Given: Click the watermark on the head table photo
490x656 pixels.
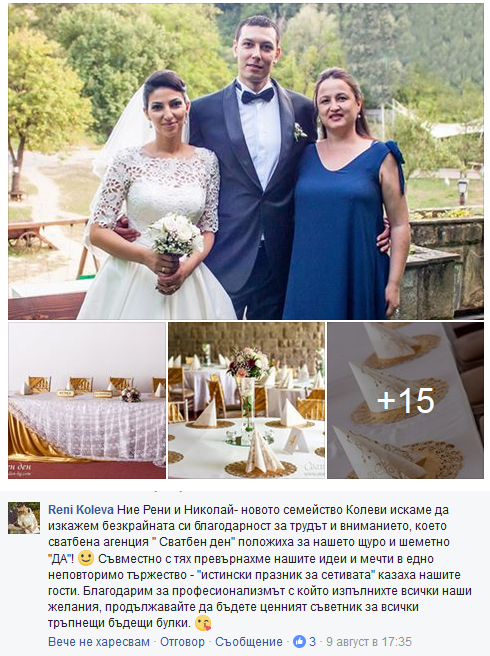Looking at the screenshot, I should pyautogui.click(x=27, y=470).
